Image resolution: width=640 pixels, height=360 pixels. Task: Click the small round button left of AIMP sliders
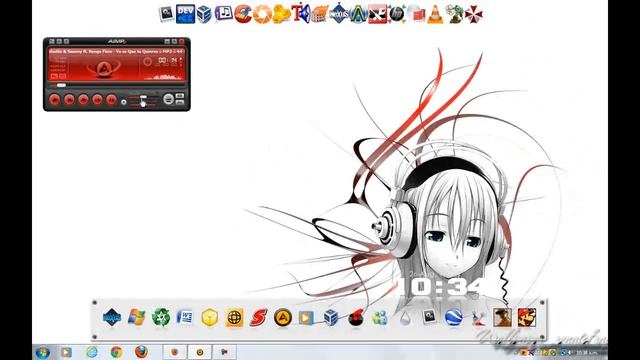pyautogui.click(x=124, y=102)
